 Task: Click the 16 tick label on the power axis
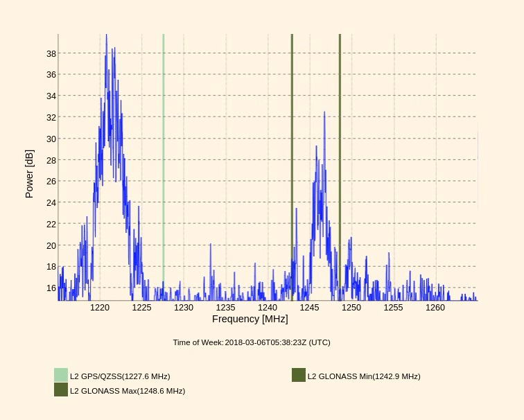click(x=51, y=288)
